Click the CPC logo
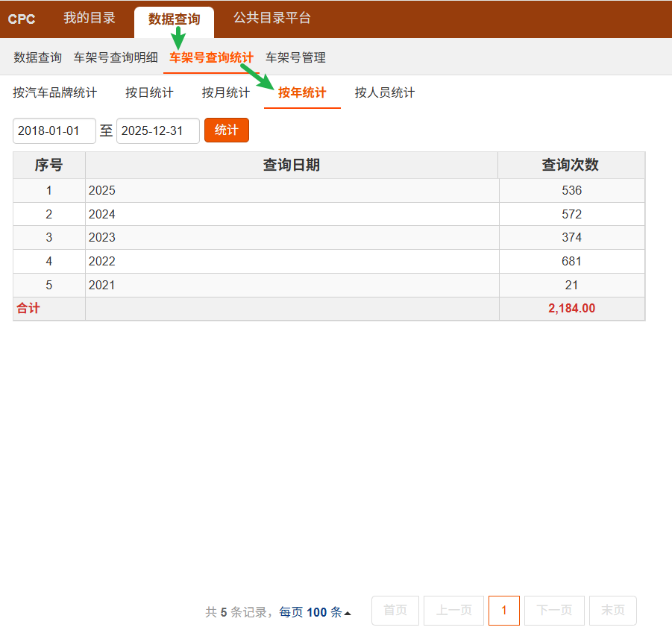The image size is (672, 636). (22, 19)
